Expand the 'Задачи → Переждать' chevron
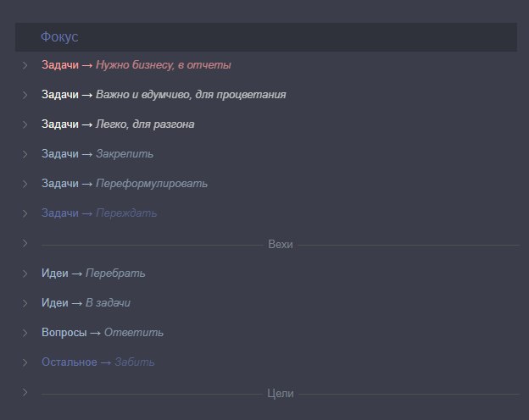The width and height of the screenshot is (529, 420). (25, 213)
